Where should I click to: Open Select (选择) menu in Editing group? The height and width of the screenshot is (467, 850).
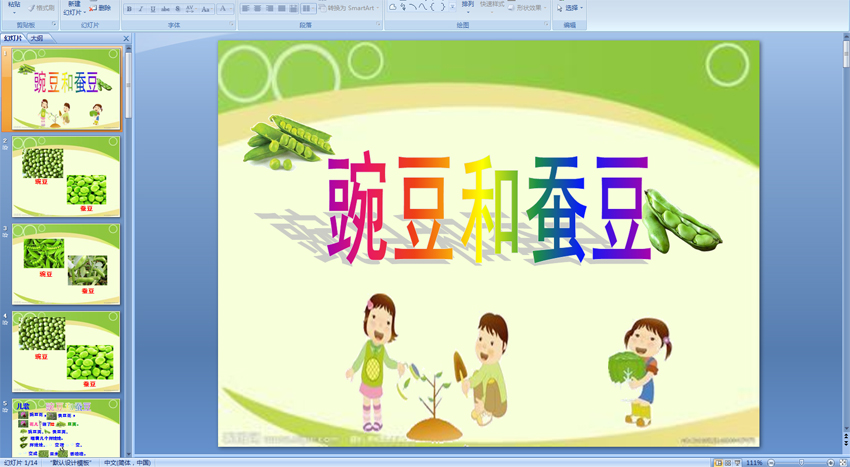pyautogui.click(x=570, y=8)
